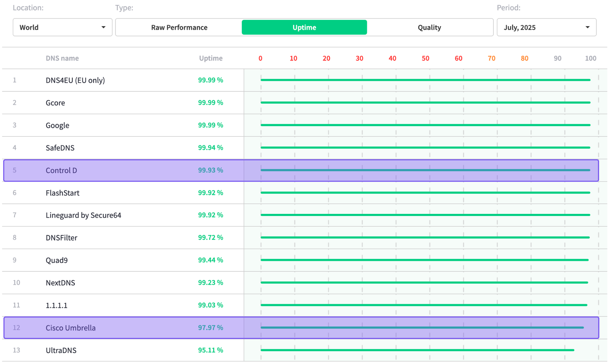Click the UltraDNS name
This screenshot has width=611, height=364.
(x=61, y=350)
